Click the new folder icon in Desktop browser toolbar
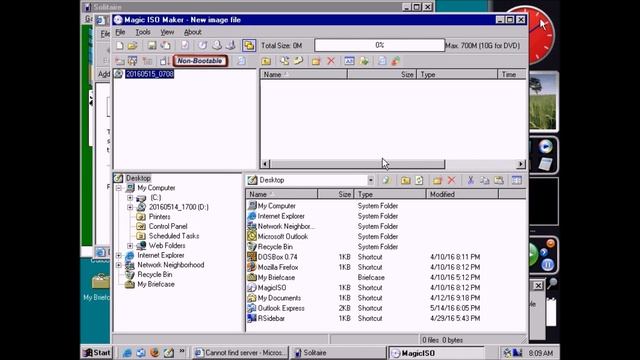The height and width of the screenshot is (360, 640). 437,180
